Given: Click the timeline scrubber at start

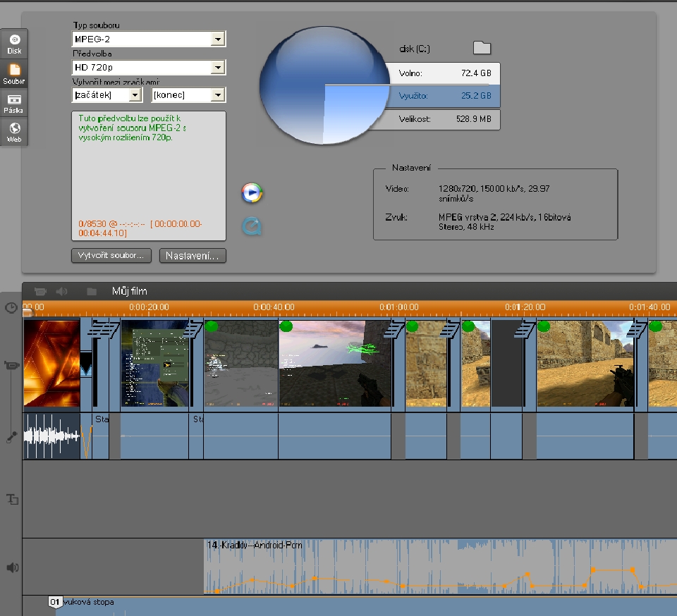Looking at the screenshot, I should [27, 312].
